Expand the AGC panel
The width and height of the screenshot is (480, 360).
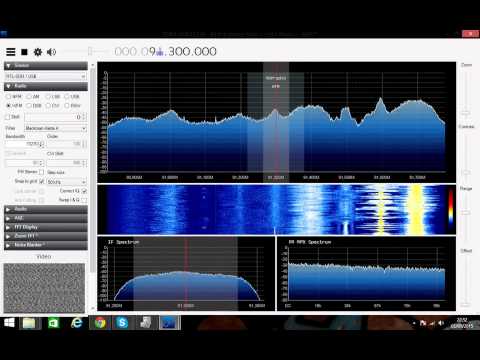(46, 218)
